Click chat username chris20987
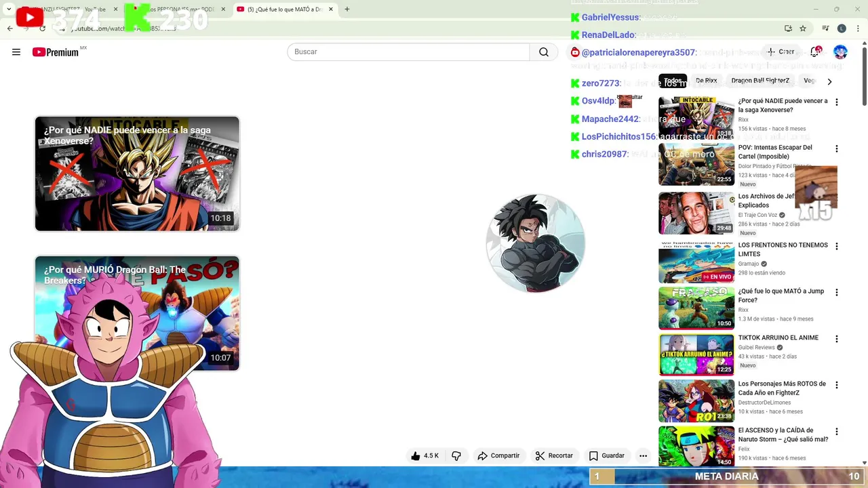This screenshot has height=488, width=868. tap(605, 154)
